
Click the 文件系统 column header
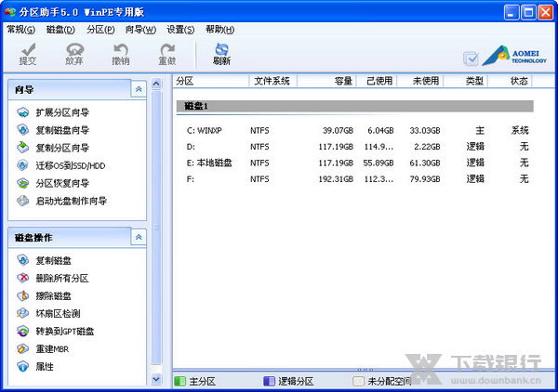coord(272,81)
